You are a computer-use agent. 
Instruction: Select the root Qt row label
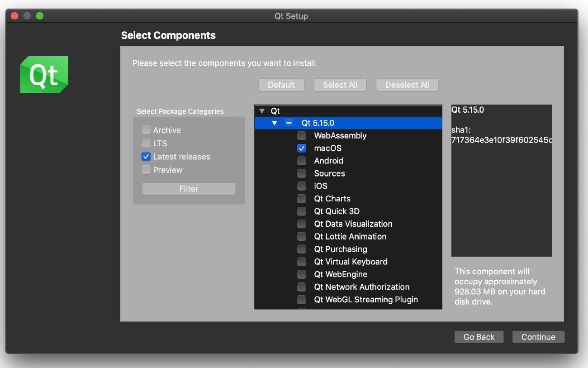point(275,111)
